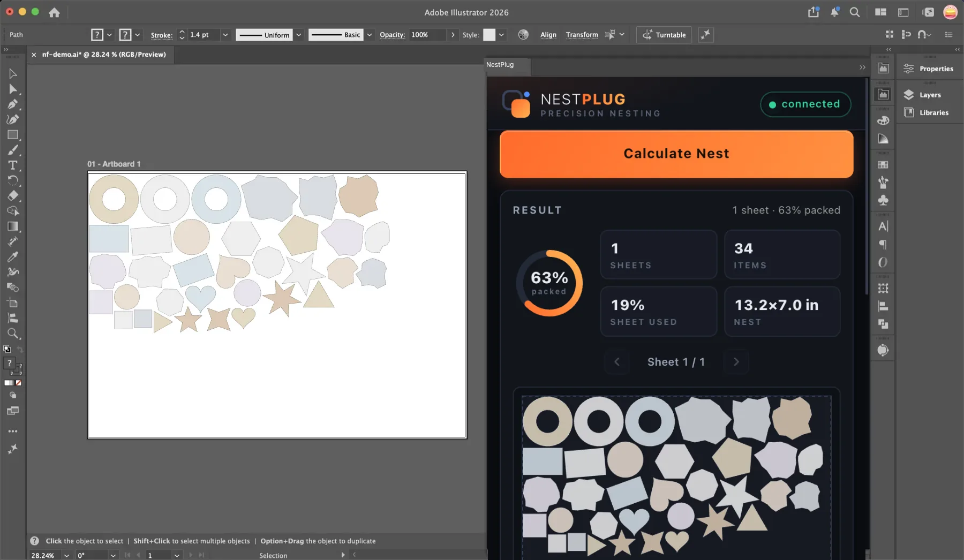Expand the Opacity slider arrow
Screen dimensions: 964x560
[453, 35]
